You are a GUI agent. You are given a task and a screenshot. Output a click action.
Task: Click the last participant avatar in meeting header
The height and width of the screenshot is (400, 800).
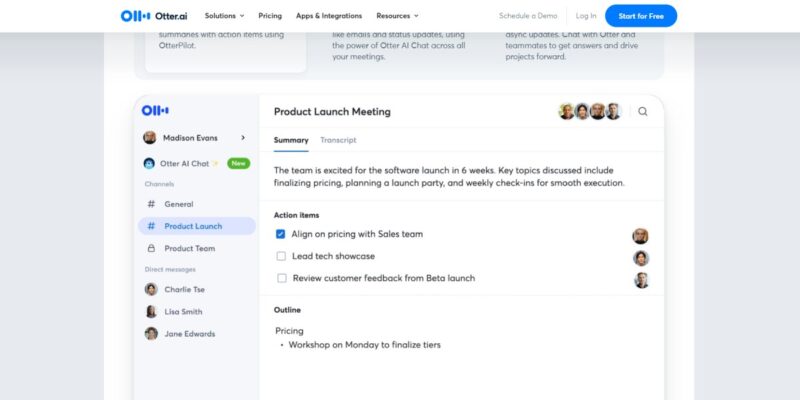613,111
